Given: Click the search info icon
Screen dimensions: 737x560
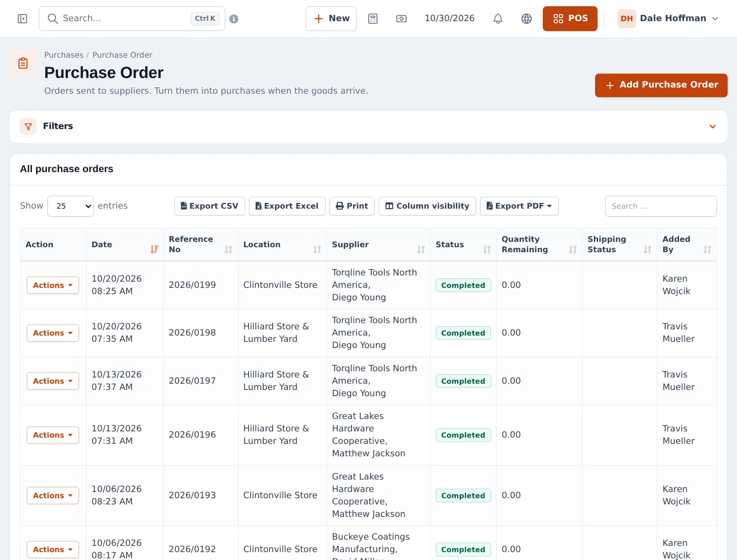Looking at the screenshot, I should 234,19.
